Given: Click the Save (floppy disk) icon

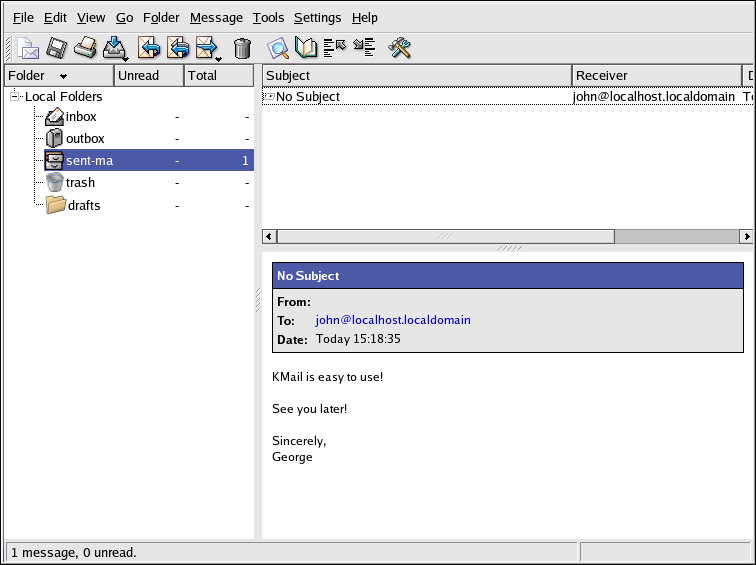Looking at the screenshot, I should coord(57,48).
